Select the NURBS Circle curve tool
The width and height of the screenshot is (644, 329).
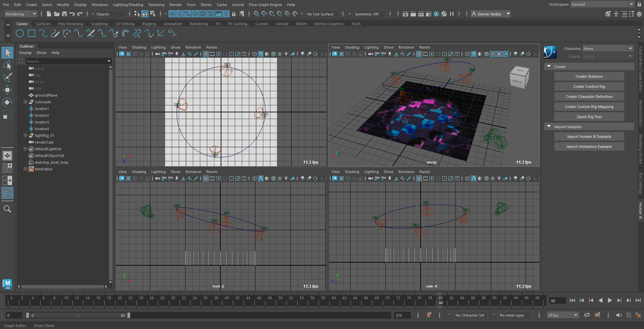pos(20,33)
